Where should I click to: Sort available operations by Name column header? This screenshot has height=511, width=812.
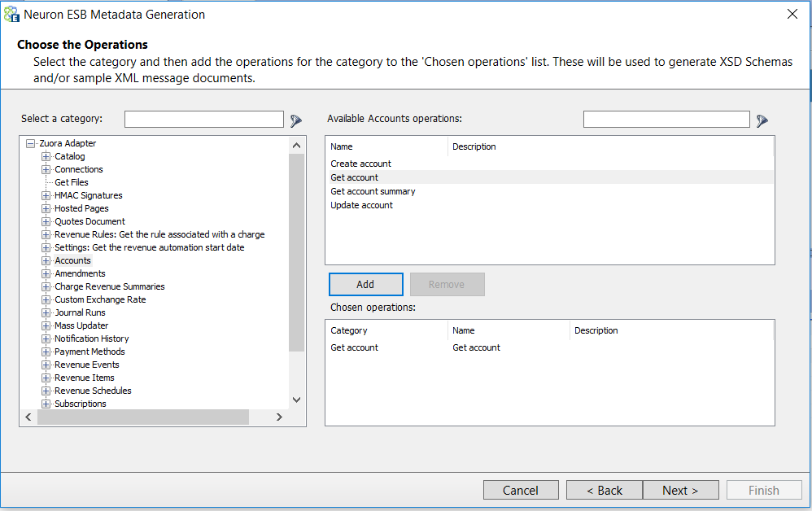[x=386, y=146]
